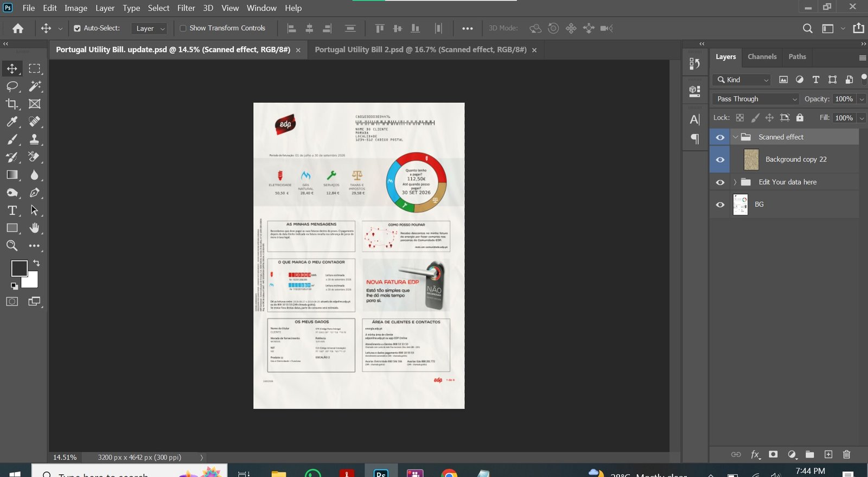Pick the Hand tool
Image resolution: width=868 pixels, height=477 pixels.
tap(34, 228)
